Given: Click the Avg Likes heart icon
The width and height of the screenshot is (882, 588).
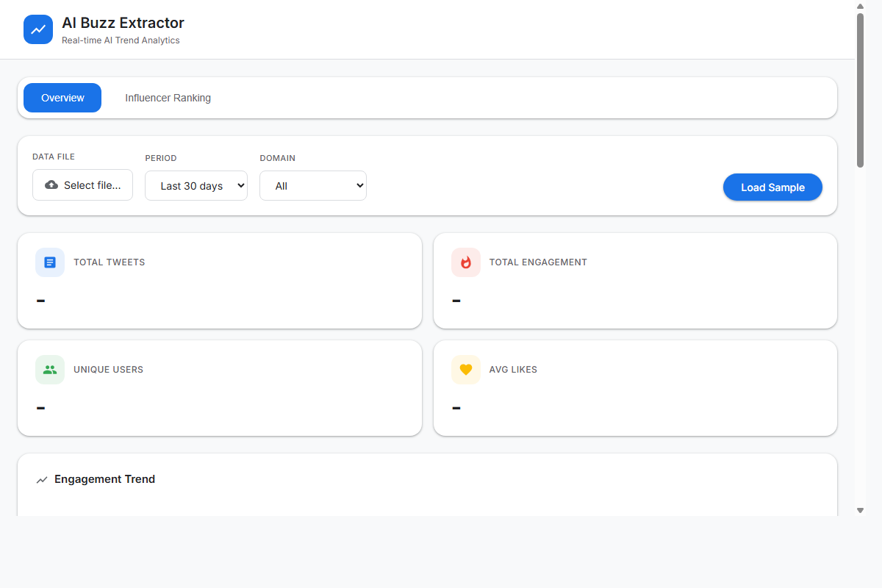Looking at the screenshot, I should (x=466, y=370).
